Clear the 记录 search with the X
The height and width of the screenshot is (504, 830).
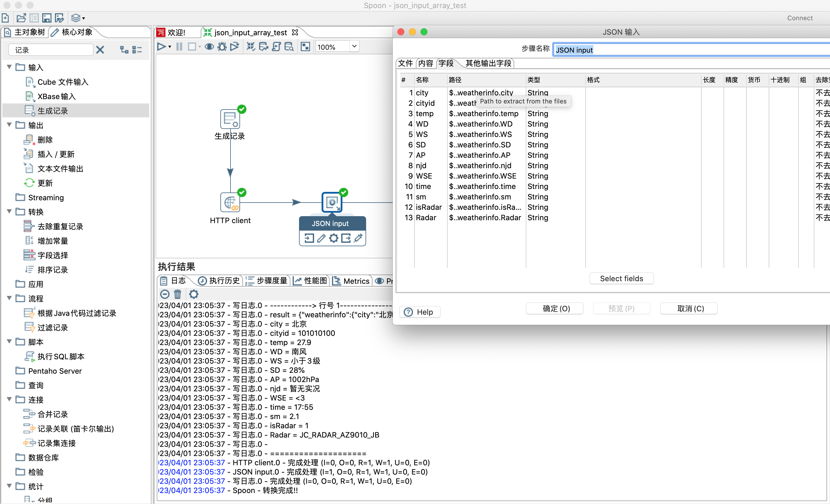tap(100, 50)
